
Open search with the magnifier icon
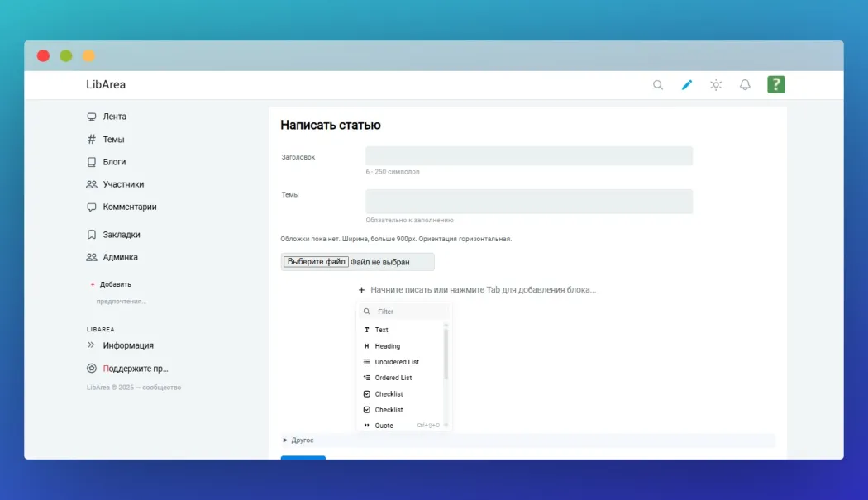click(x=658, y=85)
